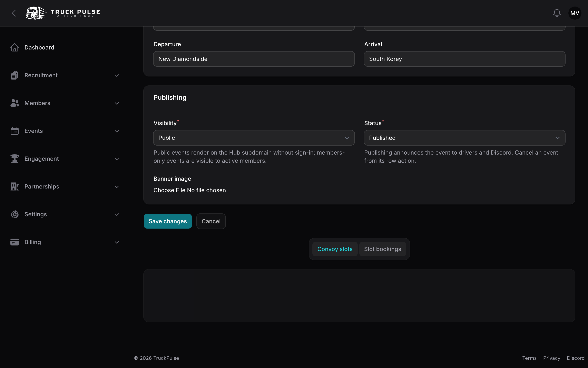
Task: Click Choose File for banner image
Action: (x=169, y=190)
